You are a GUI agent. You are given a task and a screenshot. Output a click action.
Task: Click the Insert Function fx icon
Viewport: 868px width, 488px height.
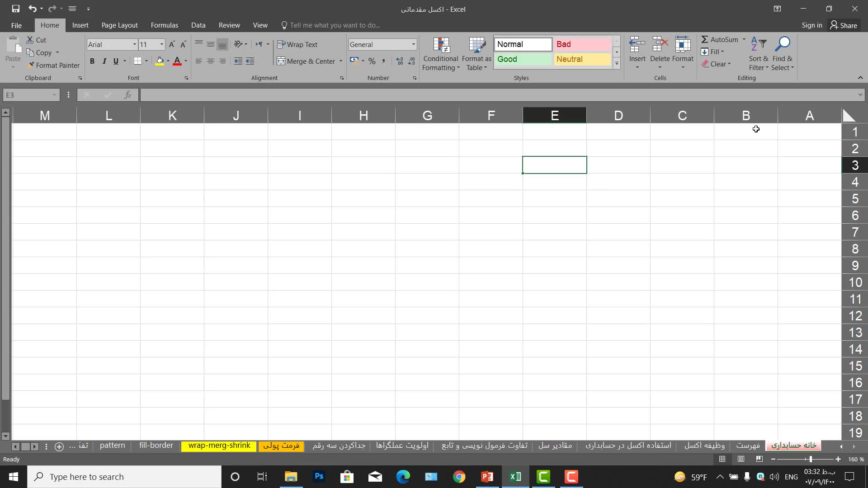click(x=128, y=95)
